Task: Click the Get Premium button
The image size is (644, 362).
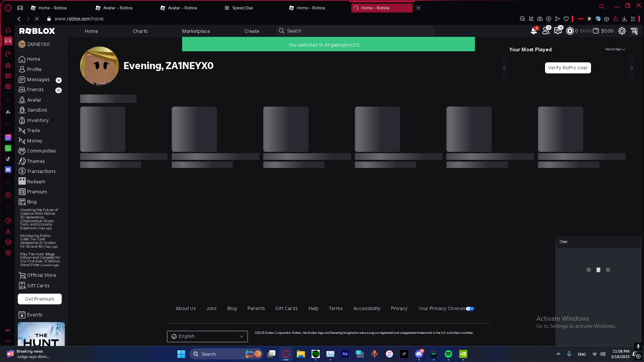Action: (x=40, y=299)
